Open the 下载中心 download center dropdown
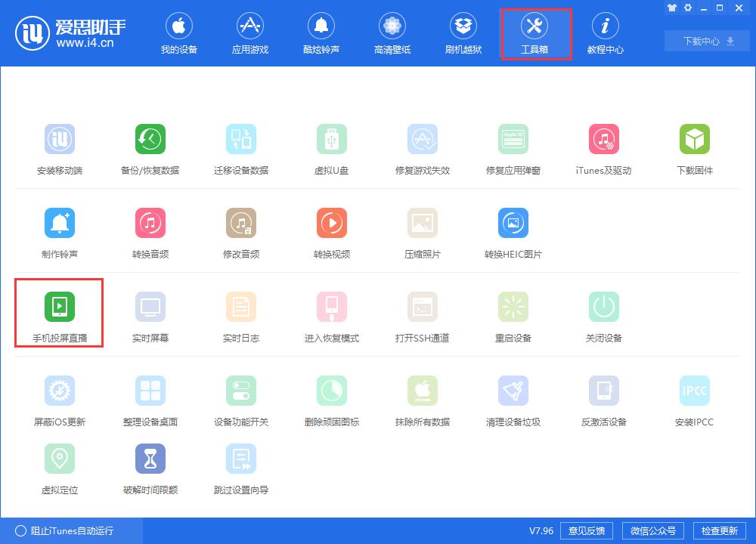The height and width of the screenshot is (544, 756). point(705,41)
